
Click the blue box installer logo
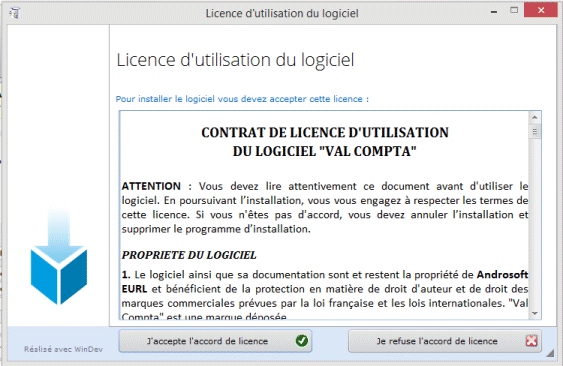(x=59, y=256)
